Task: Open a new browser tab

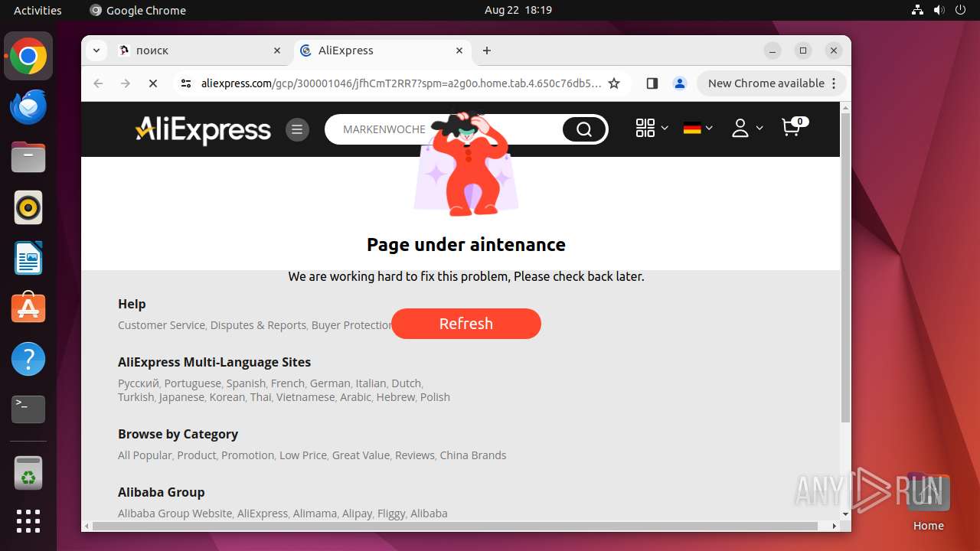Action: point(487,51)
